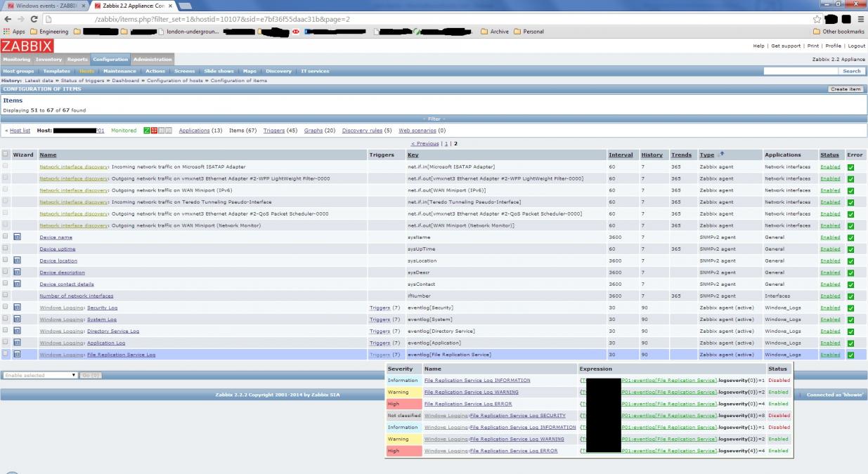Viewport: 868px width, 474px height.
Task: Click Disabled status of Log SECURITY trigger
Action: [x=779, y=416]
